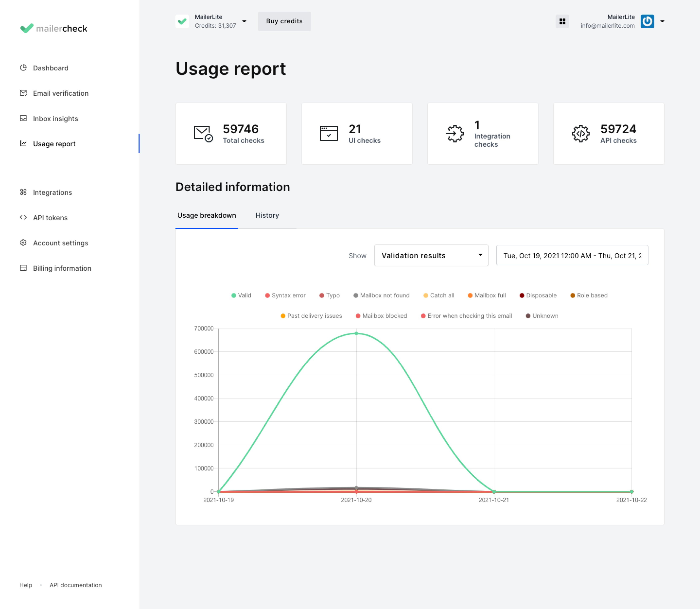
Task: Toggle the Mailbox not found legend entry
Action: point(381,295)
